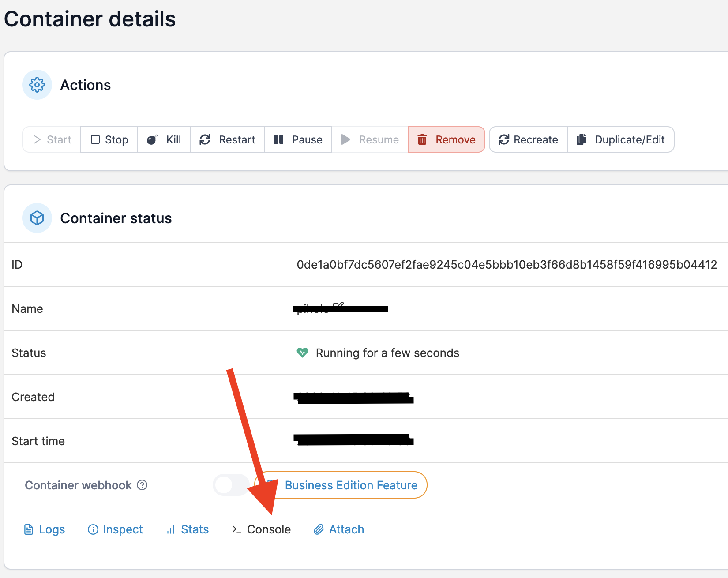Click the Actions gear icon

37,84
